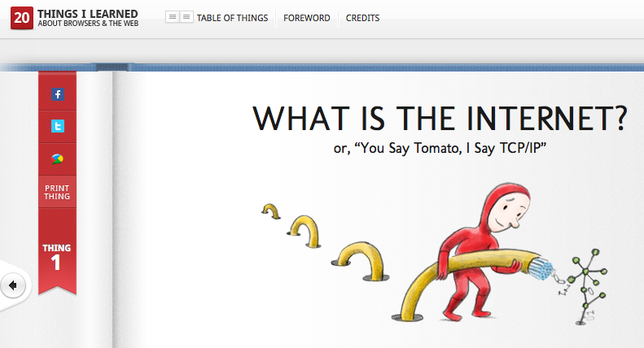The width and height of the screenshot is (644, 348).
Task: Go back with the left arrow button
Action: 13,285
